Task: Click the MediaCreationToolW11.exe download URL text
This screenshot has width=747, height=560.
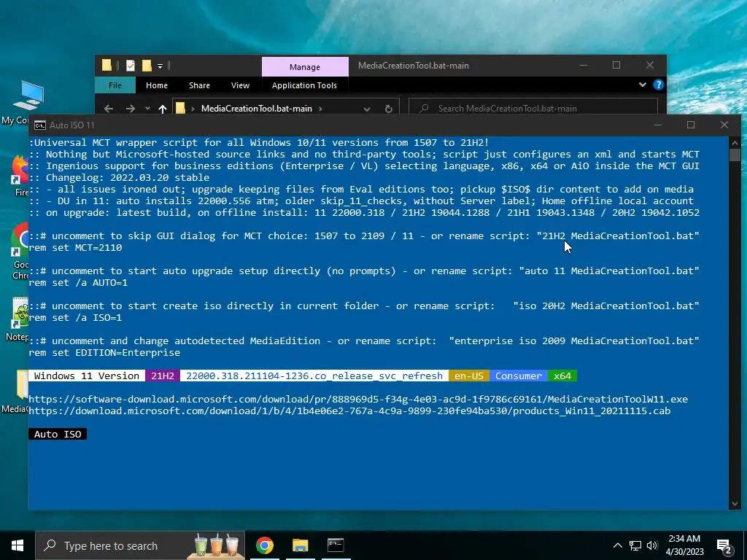Action: pyautogui.click(x=358, y=399)
